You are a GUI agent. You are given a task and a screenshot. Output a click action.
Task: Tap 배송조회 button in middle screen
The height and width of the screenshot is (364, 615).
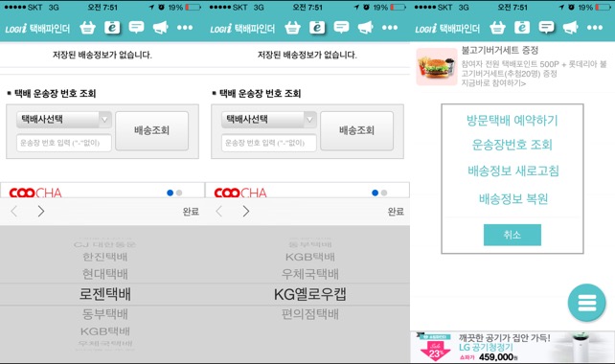pos(357,130)
